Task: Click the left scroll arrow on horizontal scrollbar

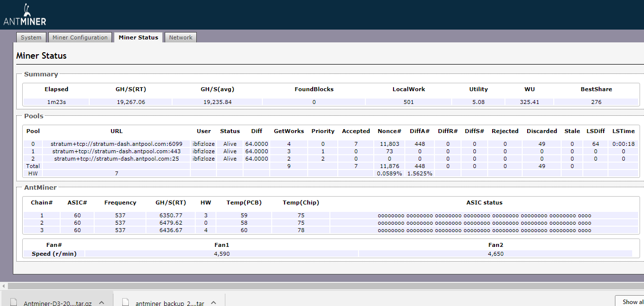Action: [3, 286]
